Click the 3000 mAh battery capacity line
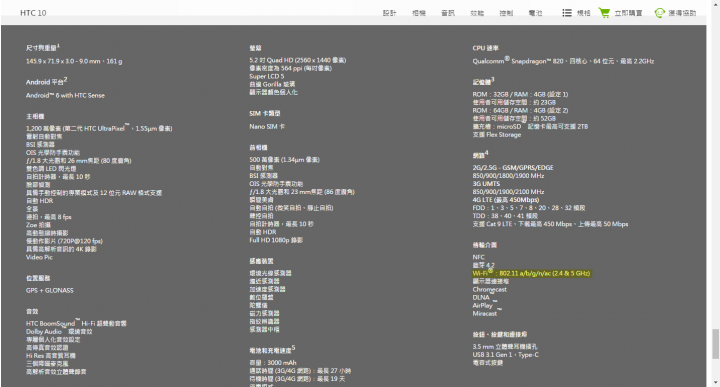 (273, 363)
